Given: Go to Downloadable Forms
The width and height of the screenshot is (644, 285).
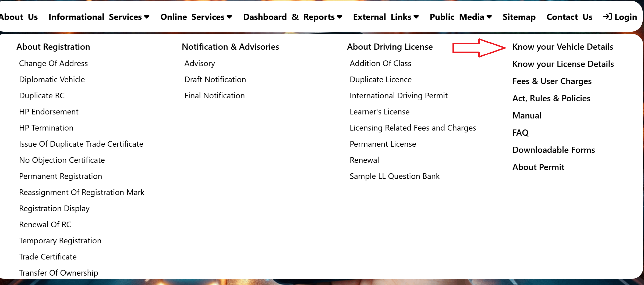Looking at the screenshot, I should click(x=553, y=150).
